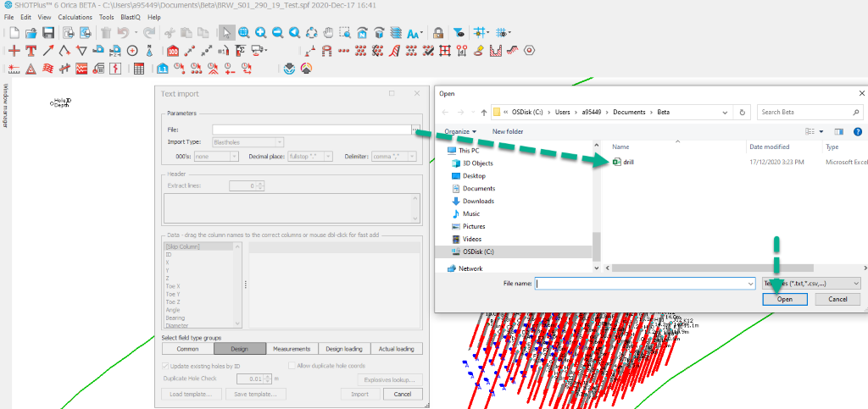The image size is (868, 409).
Task: Click the blue L1 house icon
Action: click(x=163, y=69)
